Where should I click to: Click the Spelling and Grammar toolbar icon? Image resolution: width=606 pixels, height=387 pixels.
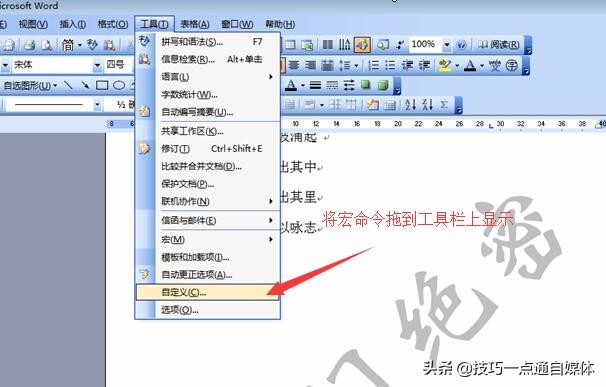point(92,45)
